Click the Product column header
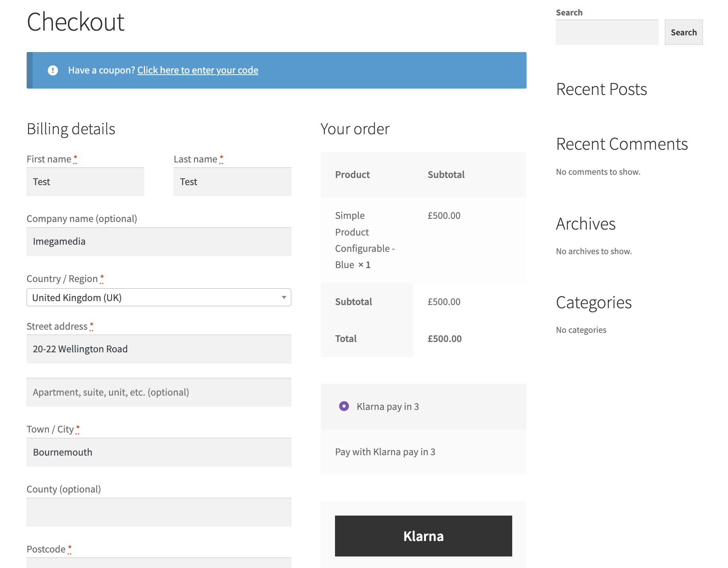The height and width of the screenshot is (568, 728). 352,175
